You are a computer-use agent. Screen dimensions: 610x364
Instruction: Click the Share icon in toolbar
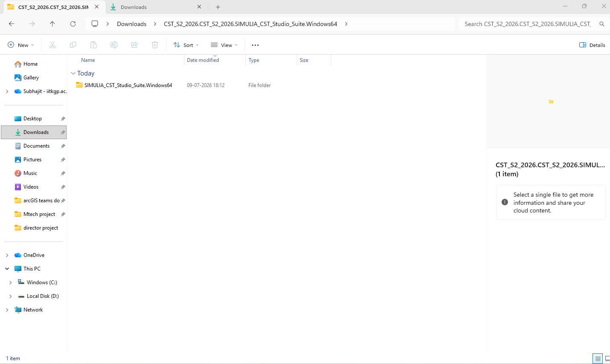click(134, 45)
